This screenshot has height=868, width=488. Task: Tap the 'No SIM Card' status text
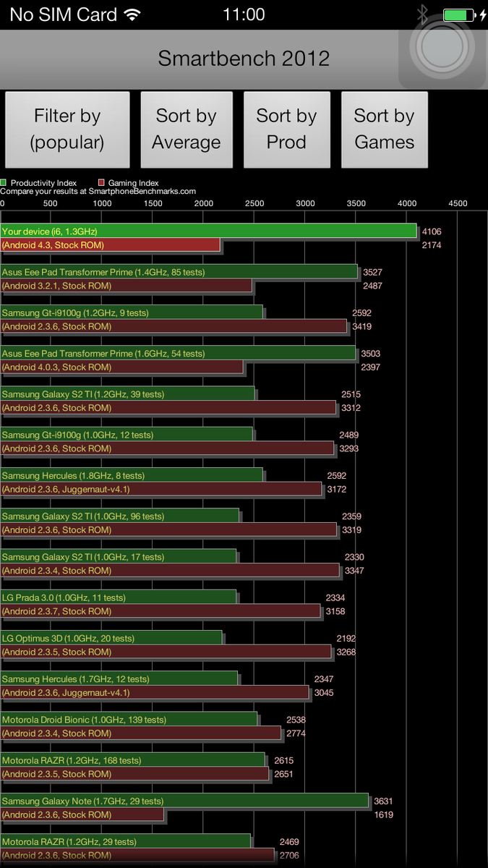[x=63, y=14]
